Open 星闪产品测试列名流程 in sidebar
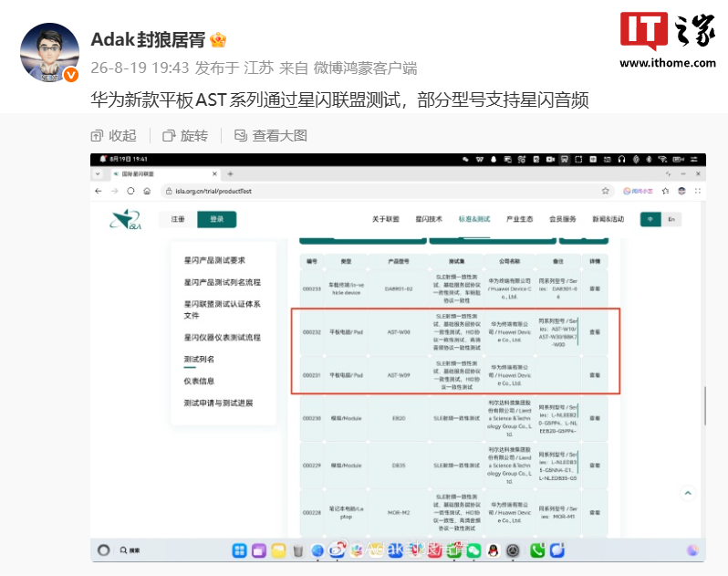The height and width of the screenshot is (576, 728). pyautogui.click(x=223, y=282)
